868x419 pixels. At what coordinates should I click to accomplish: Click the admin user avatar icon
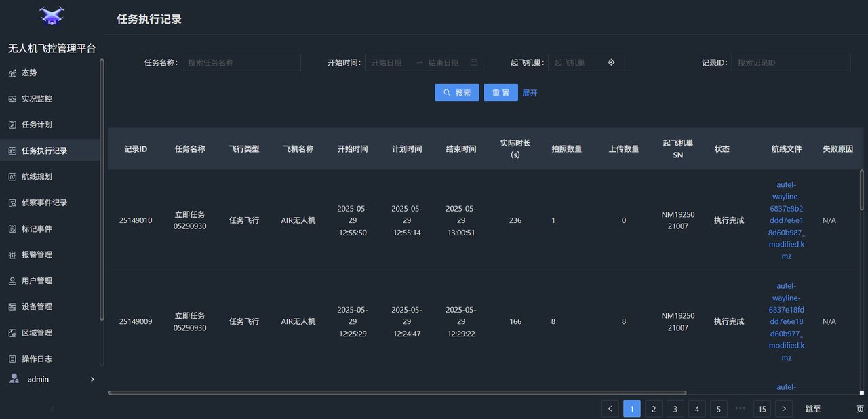click(x=14, y=379)
